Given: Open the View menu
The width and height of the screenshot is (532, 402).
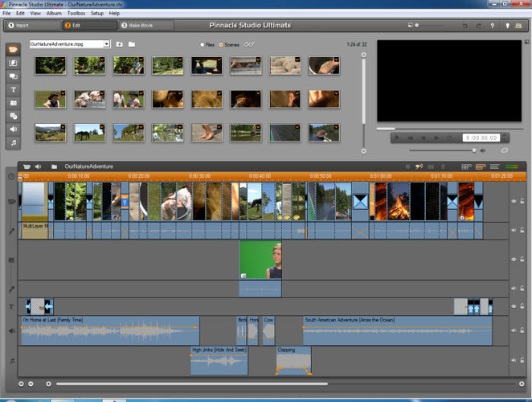Looking at the screenshot, I should point(35,13).
